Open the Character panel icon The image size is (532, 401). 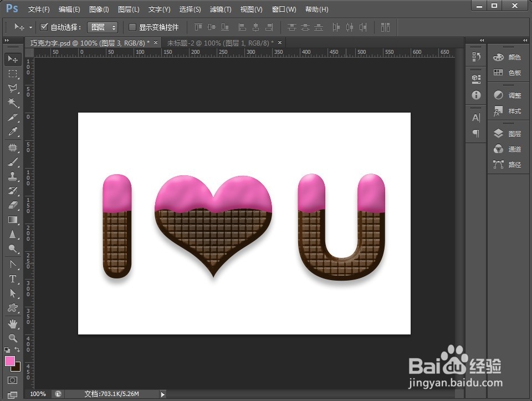[x=477, y=118]
